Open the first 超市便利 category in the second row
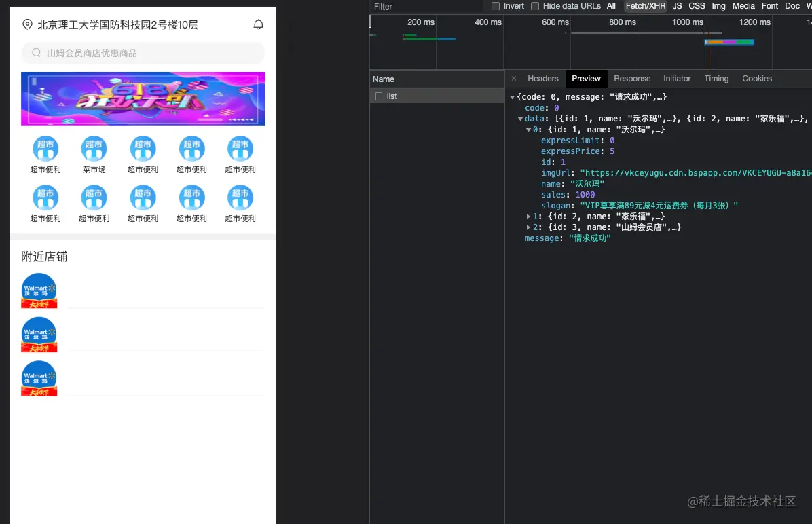Viewport: 812px width, 524px height. (x=45, y=198)
